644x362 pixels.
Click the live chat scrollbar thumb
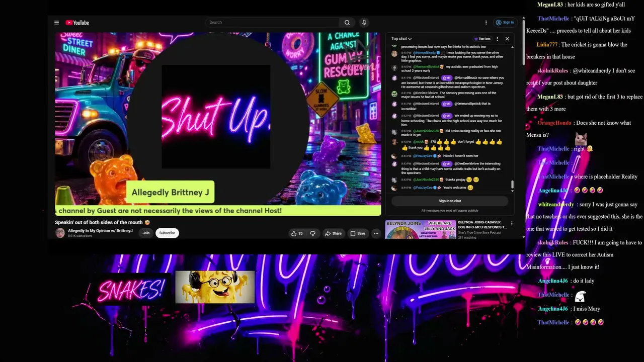(512, 185)
